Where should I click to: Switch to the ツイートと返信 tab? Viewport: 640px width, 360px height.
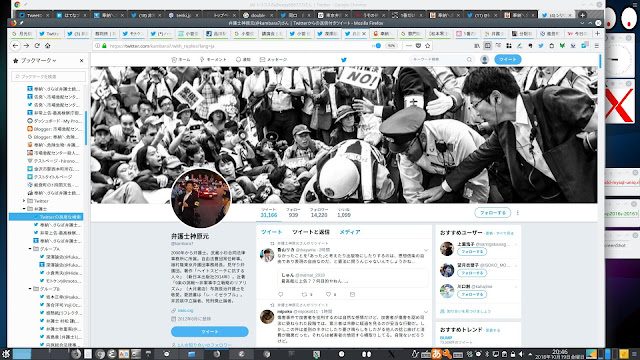[x=311, y=232]
